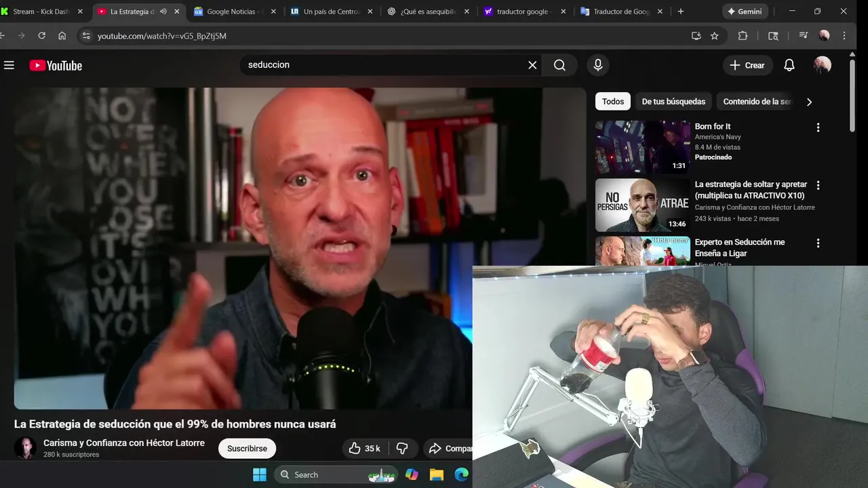This screenshot has height=488, width=868.
Task: Go to the YouTube home logo
Action: (x=56, y=65)
